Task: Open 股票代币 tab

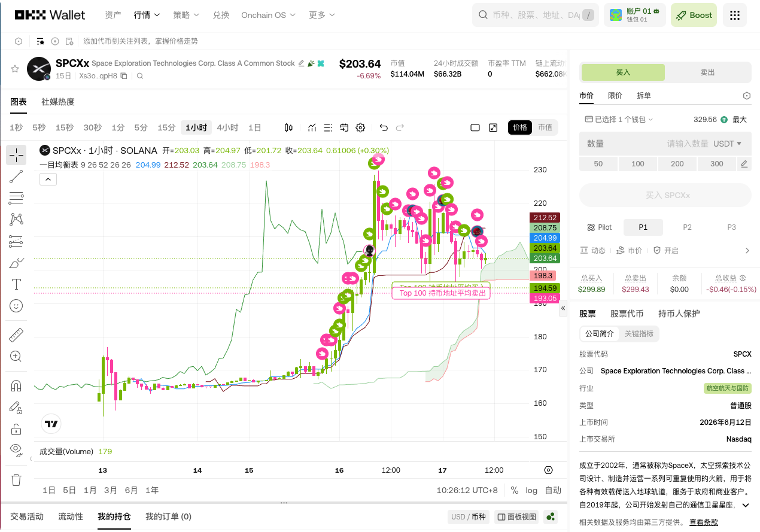Action: 627,314
